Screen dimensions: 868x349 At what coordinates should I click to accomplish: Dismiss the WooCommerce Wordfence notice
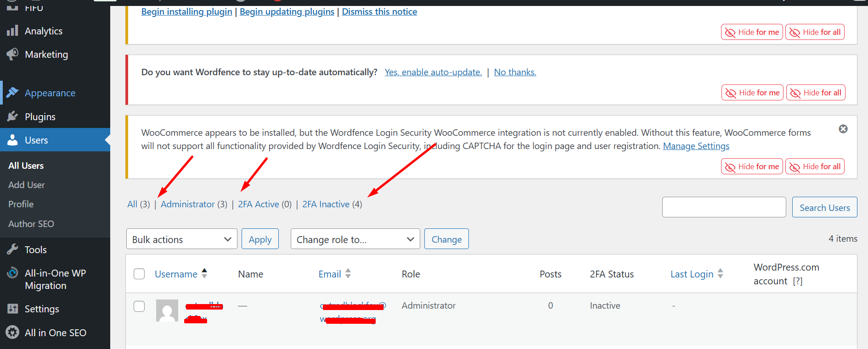click(843, 129)
